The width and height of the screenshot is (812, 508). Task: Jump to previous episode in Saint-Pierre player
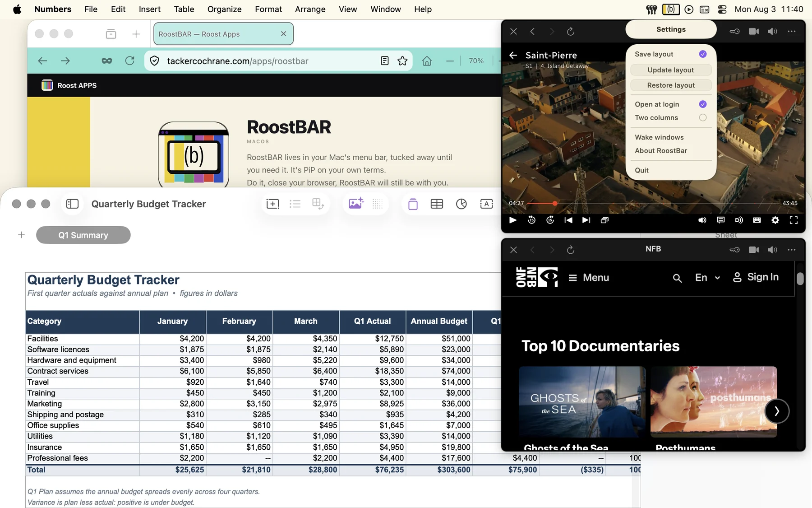[x=568, y=220]
